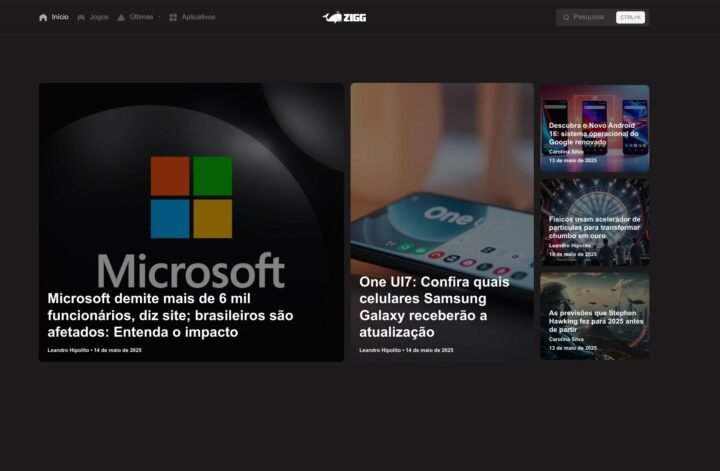
Task: Click the triangle icon beside Últimas
Action: pos(121,17)
